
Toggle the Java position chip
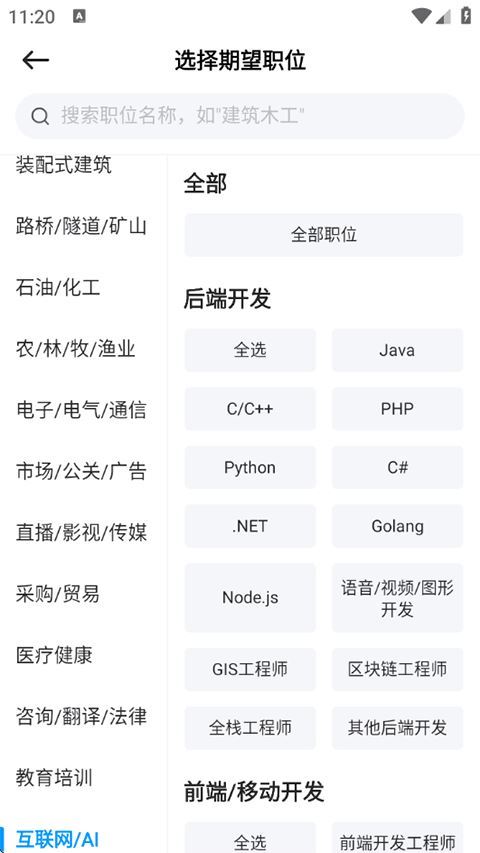click(397, 350)
